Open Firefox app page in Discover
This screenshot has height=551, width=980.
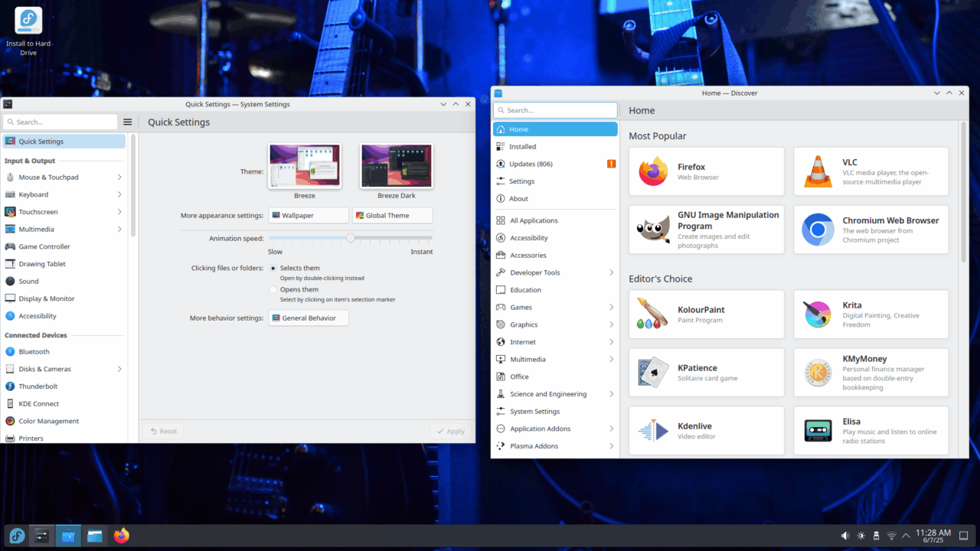click(706, 171)
